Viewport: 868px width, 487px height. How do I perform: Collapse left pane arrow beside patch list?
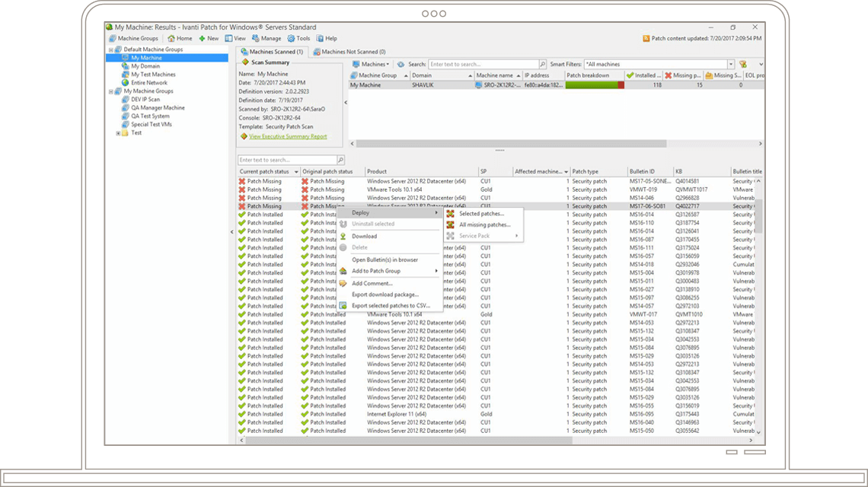point(232,232)
